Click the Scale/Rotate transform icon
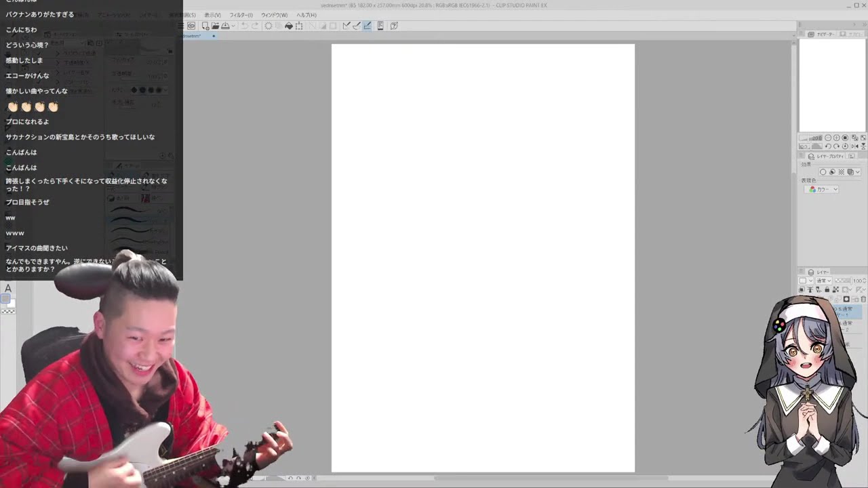This screenshot has height=488, width=868. point(299,26)
